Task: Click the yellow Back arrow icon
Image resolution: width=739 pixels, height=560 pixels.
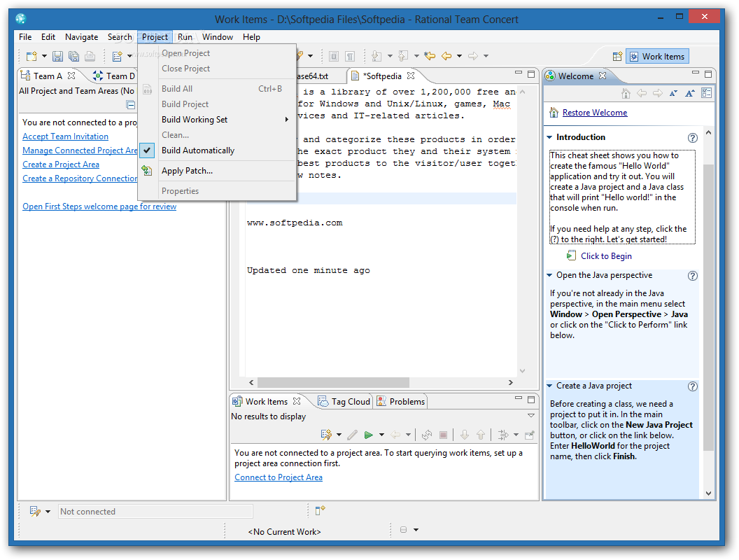Action: point(446,56)
